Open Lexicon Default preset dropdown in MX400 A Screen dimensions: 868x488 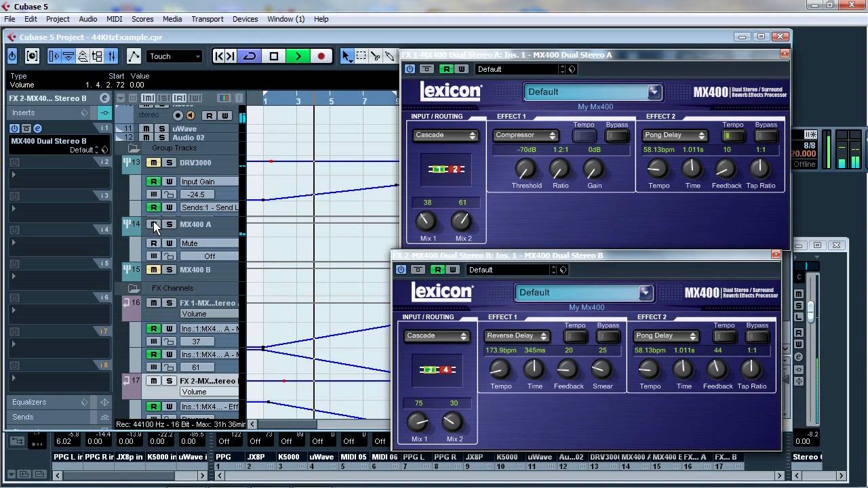(x=593, y=91)
